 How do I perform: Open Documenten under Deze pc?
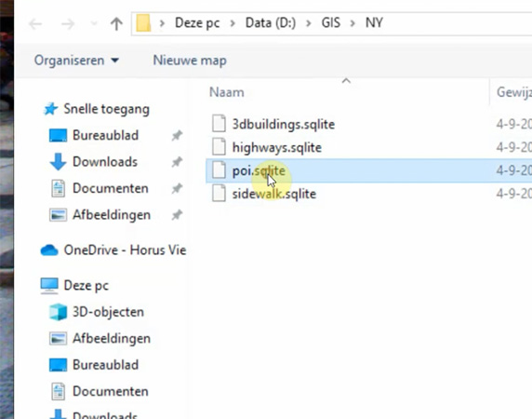tap(111, 391)
